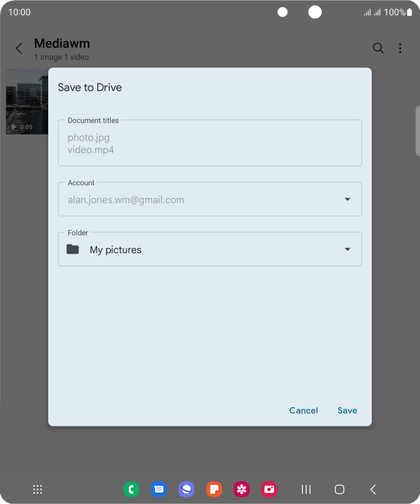Screen dimensions: 420x504
Task: Cancel the Save to Drive dialog
Action: [x=303, y=410]
